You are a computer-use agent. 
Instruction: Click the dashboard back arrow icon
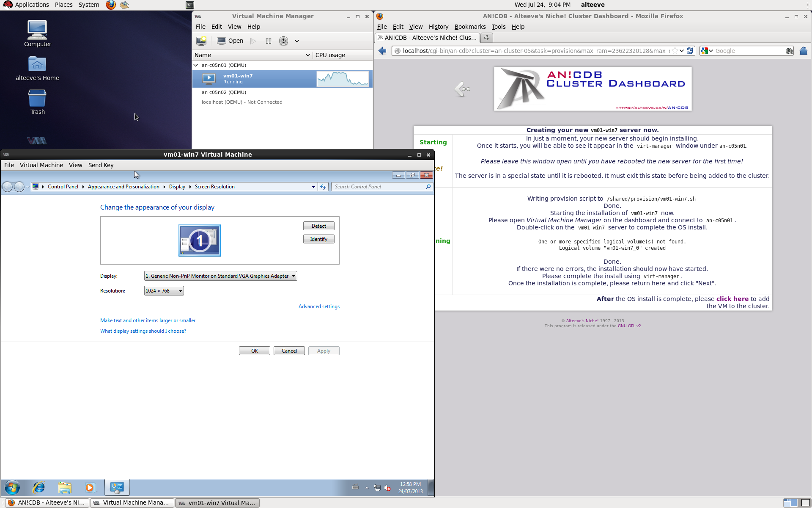click(x=462, y=89)
